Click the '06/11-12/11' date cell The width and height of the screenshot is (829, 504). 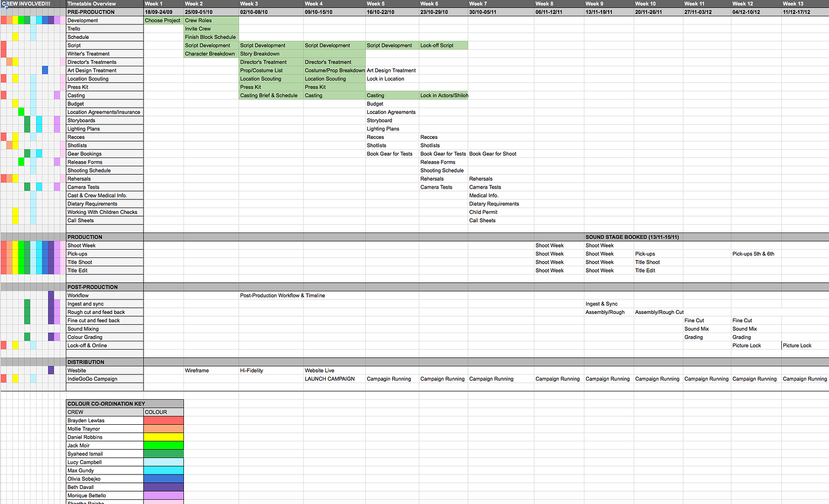559,12
